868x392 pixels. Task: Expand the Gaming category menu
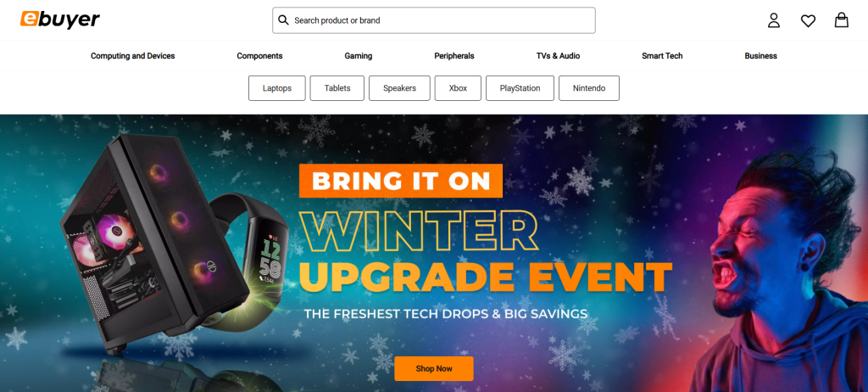click(359, 56)
